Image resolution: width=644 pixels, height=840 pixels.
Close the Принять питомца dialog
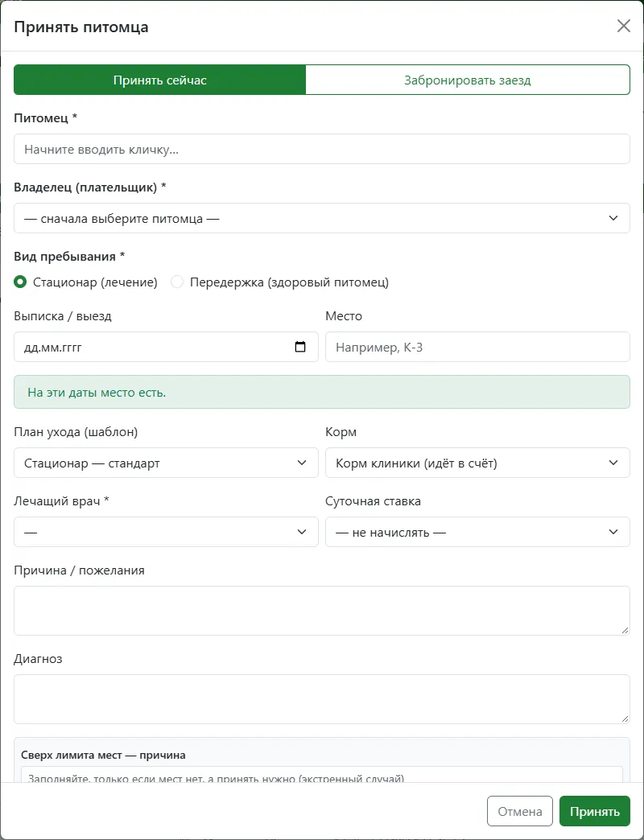(623, 27)
